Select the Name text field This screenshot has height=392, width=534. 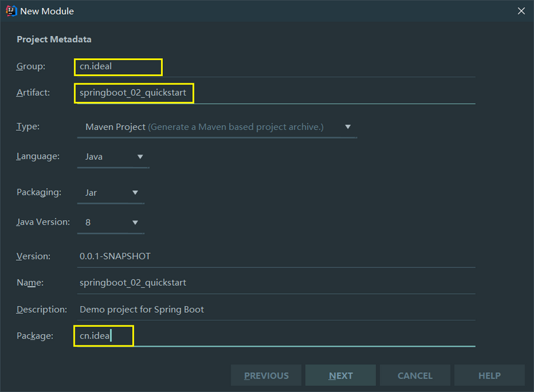coord(275,283)
